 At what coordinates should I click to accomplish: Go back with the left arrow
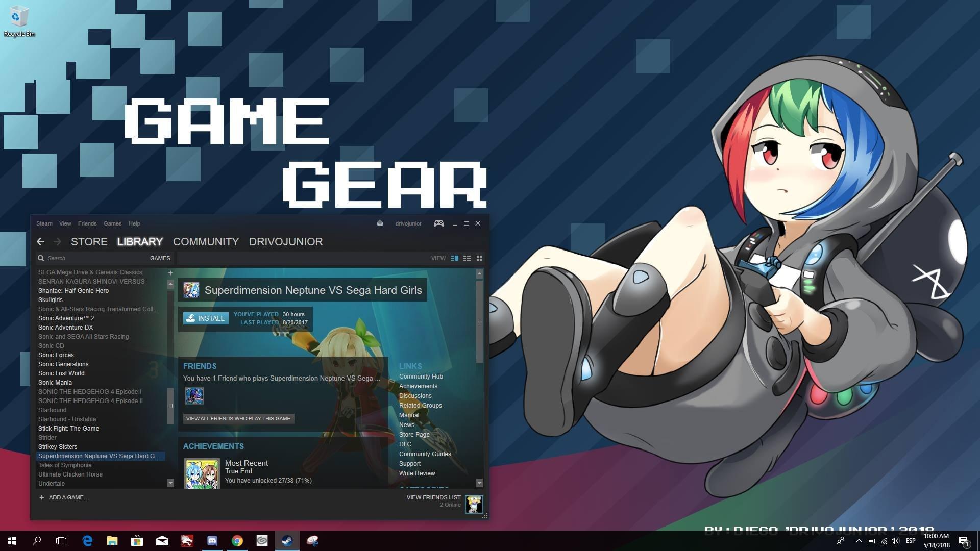pyautogui.click(x=40, y=242)
